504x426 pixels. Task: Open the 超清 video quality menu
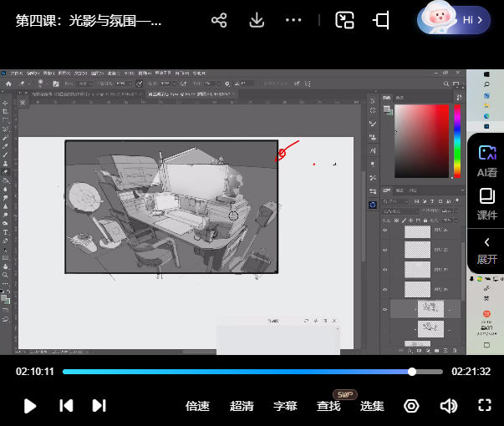242,406
